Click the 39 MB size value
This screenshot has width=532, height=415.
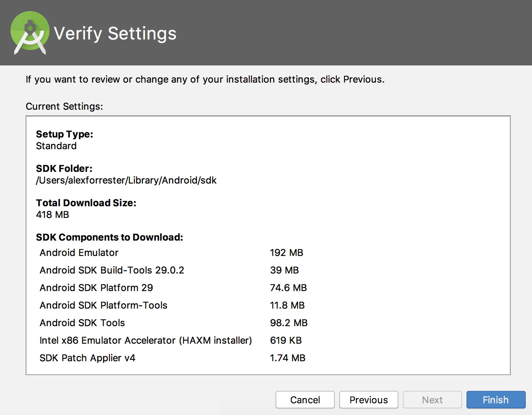tap(284, 270)
